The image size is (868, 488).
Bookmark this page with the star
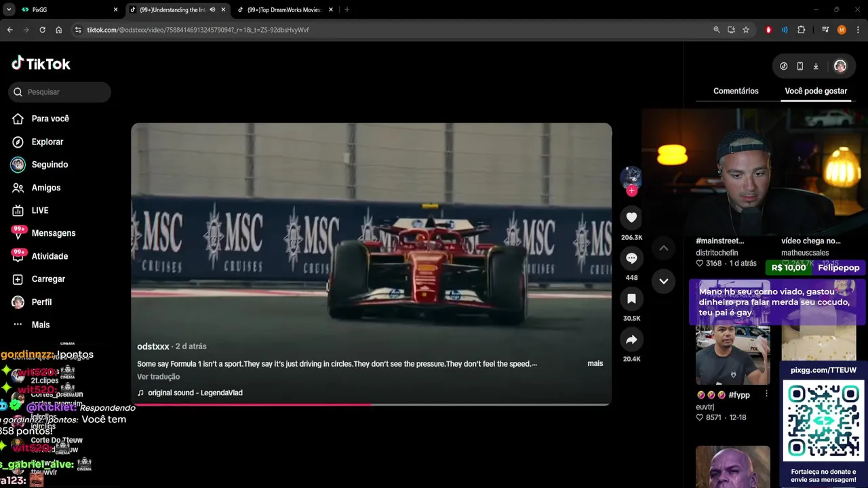point(746,30)
